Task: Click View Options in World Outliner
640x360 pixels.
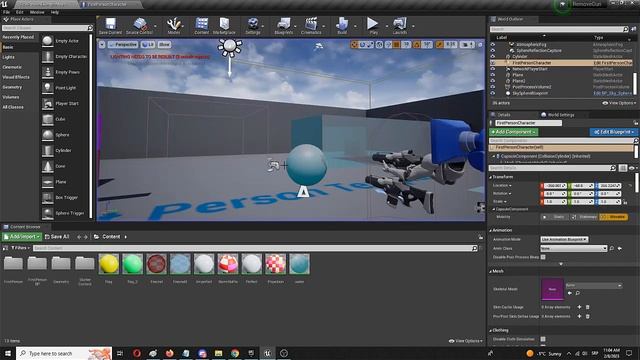Action: coord(620,103)
